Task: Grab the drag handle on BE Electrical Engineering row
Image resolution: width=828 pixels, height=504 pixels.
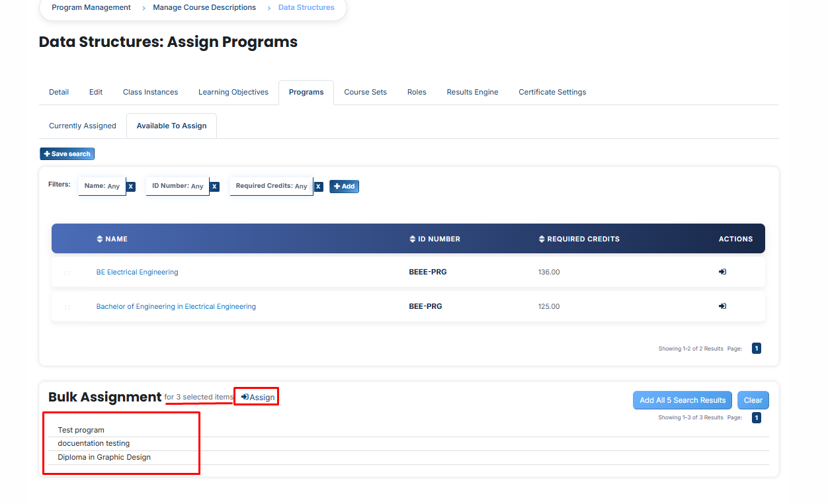Action: click(67, 273)
